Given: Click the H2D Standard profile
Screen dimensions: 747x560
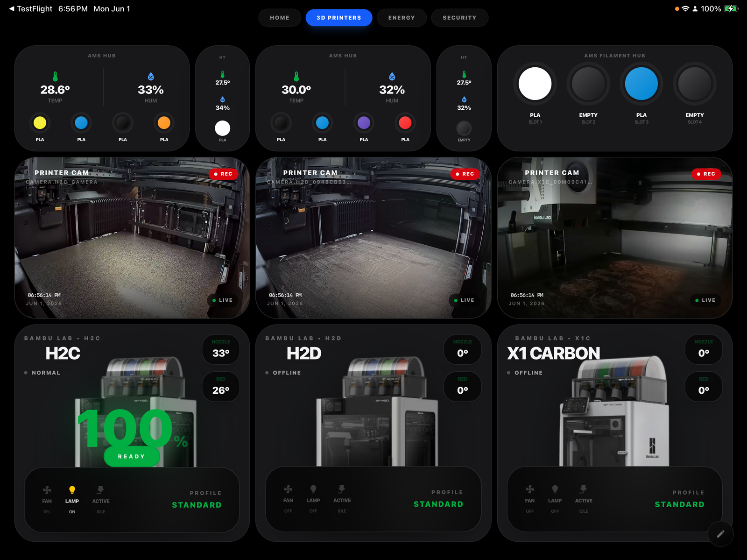Looking at the screenshot, I should [438, 504].
